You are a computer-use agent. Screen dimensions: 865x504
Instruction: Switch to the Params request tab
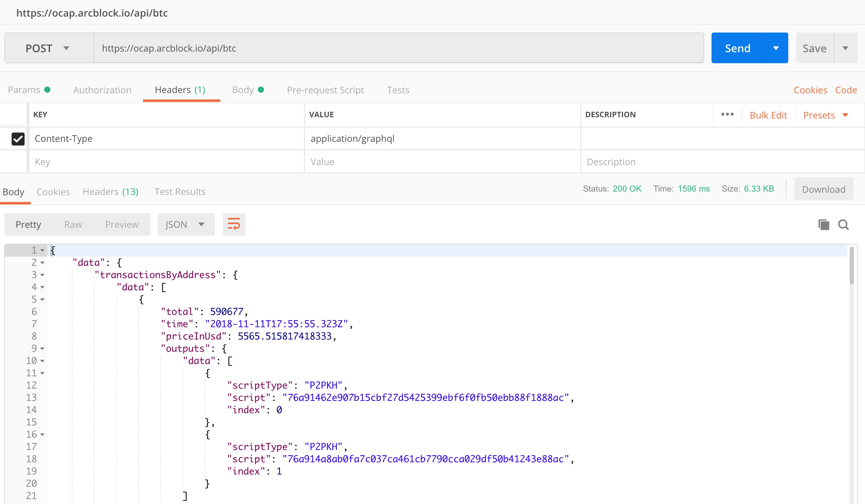pyautogui.click(x=29, y=90)
